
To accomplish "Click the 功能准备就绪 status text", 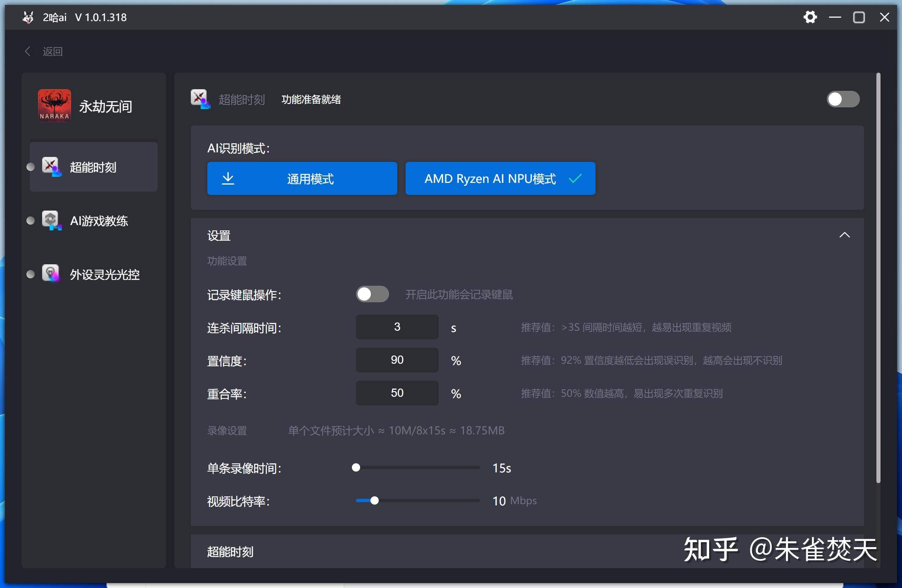I will click(311, 100).
